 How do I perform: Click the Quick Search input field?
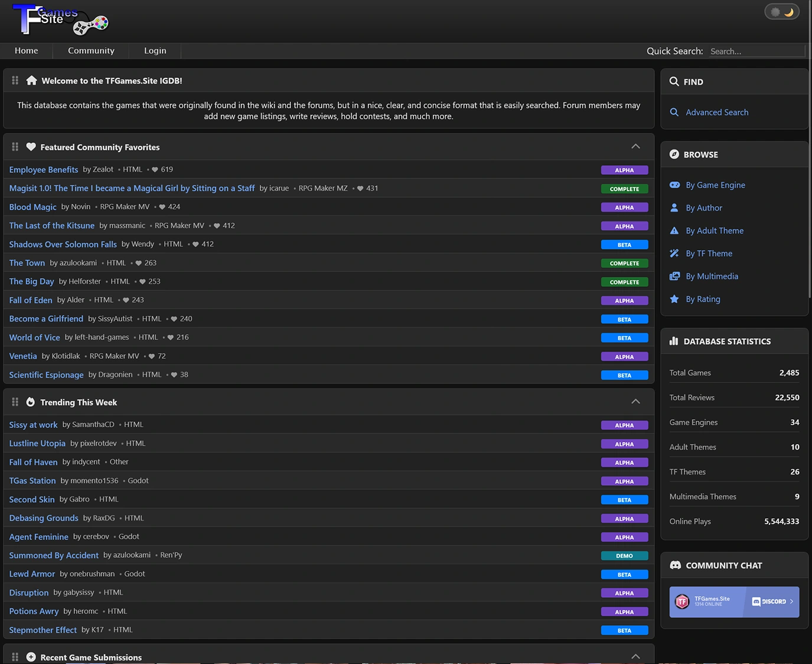756,51
